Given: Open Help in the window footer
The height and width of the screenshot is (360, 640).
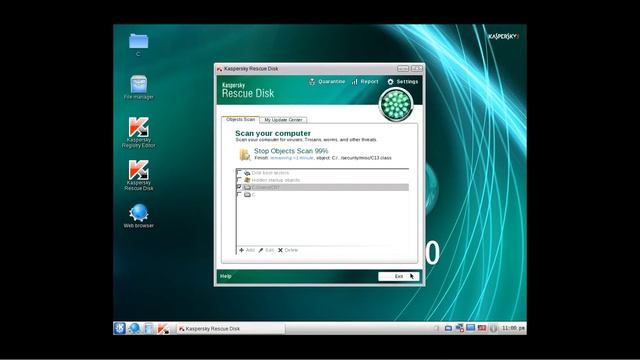Looking at the screenshot, I should (226, 276).
